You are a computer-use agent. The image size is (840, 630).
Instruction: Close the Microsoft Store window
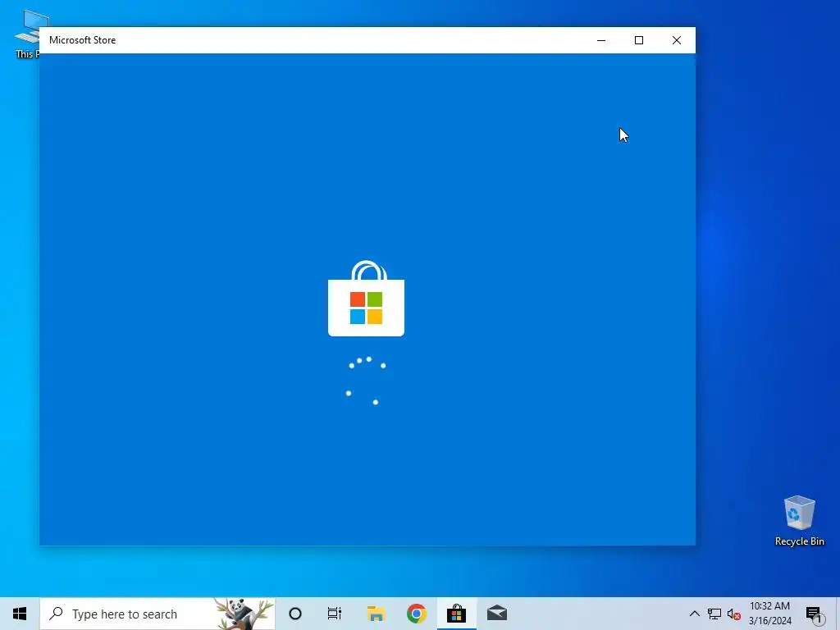click(x=677, y=40)
